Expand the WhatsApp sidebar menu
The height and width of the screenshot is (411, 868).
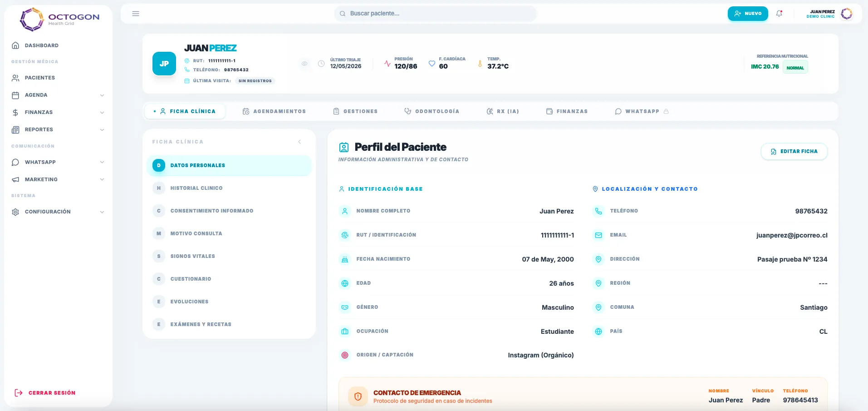(58, 162)
